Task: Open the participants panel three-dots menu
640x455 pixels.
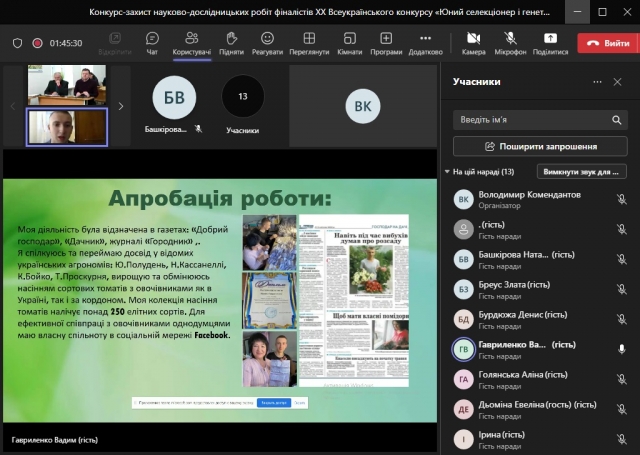Action: point(597,82)
